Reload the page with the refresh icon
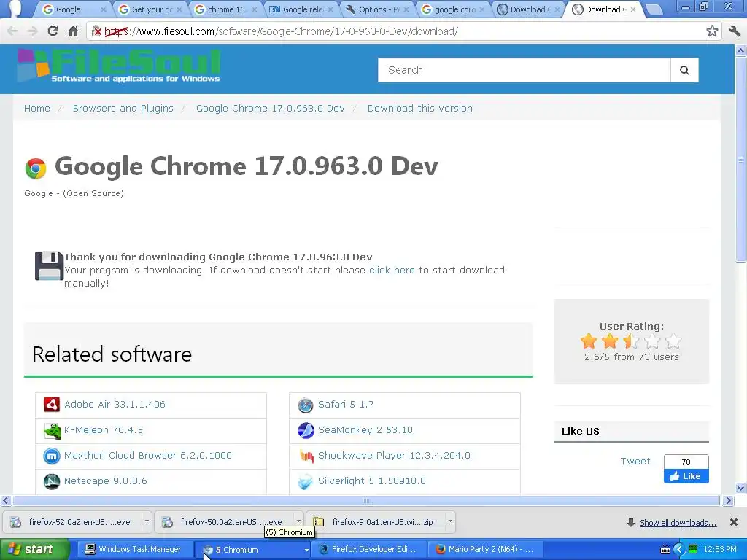This screenshot has height=560, width=747. click(53, 31)
